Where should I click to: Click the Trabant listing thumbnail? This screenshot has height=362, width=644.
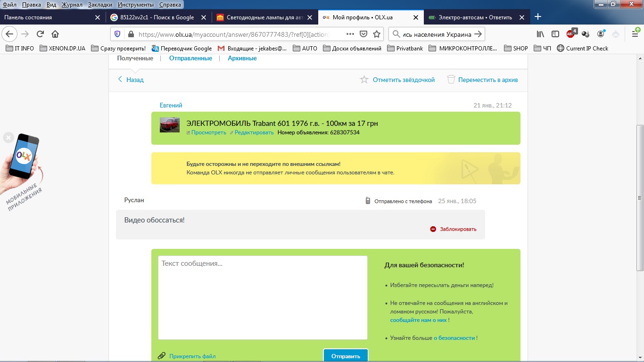(170, 125)
